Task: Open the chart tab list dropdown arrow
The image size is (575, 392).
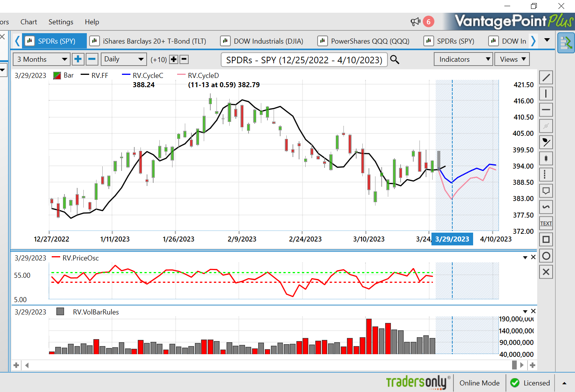Action: (x=547, y=40)
